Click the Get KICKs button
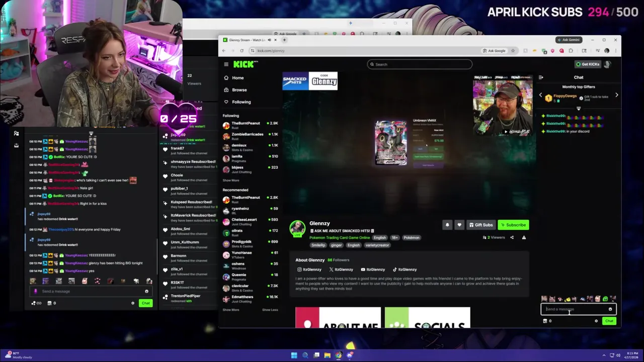 coord(588,64)
